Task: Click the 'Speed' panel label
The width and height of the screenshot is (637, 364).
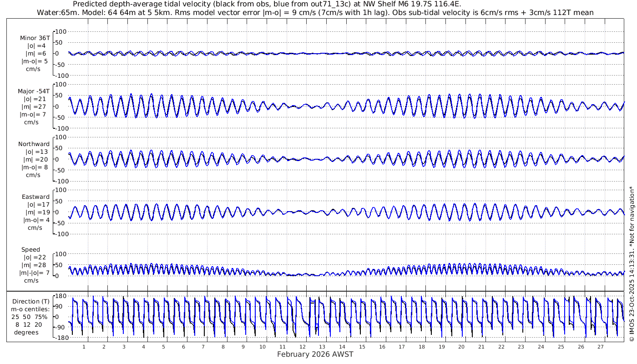Action: pos(30,249)
